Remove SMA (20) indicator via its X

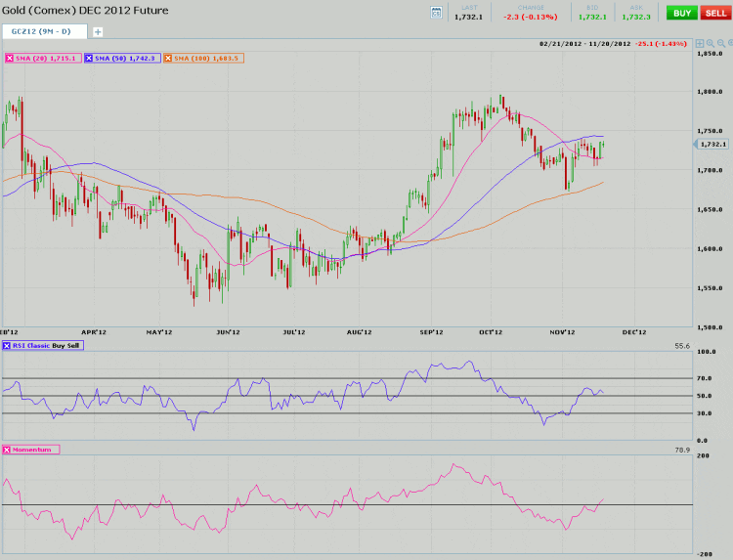click(x=10, y=59)
